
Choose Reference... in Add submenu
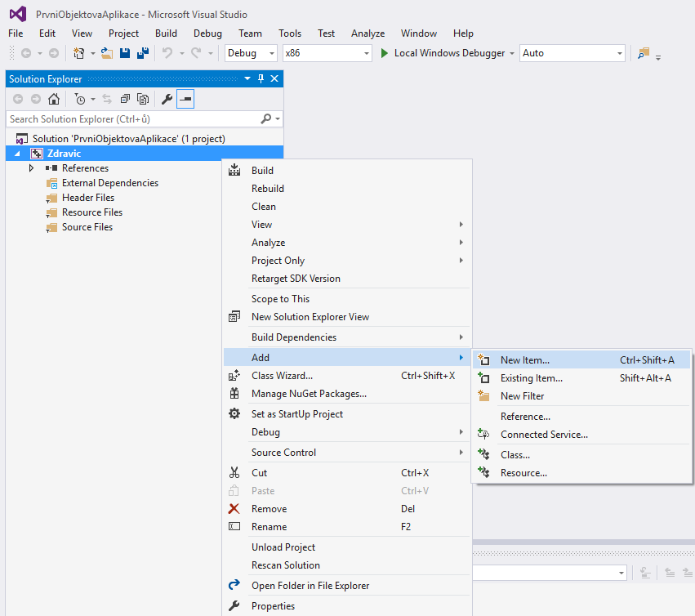pos(582,417)
